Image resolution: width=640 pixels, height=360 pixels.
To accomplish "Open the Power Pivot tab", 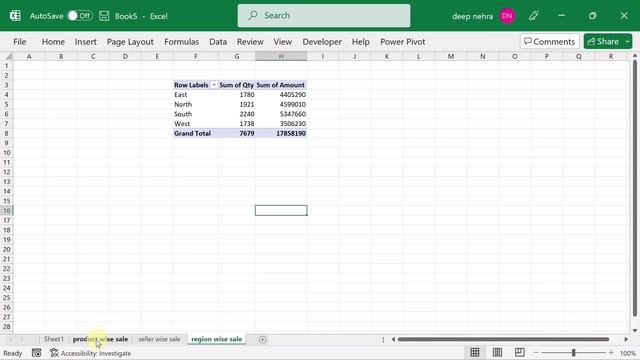I will pyautogui.click(x=402, y=42).
